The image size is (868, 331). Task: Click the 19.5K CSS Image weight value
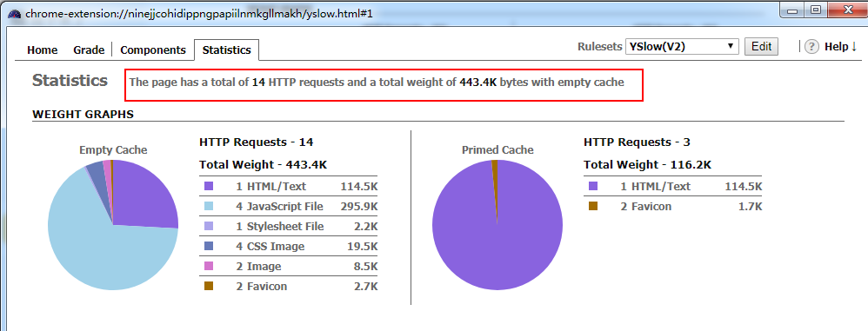tap(363, 247)
